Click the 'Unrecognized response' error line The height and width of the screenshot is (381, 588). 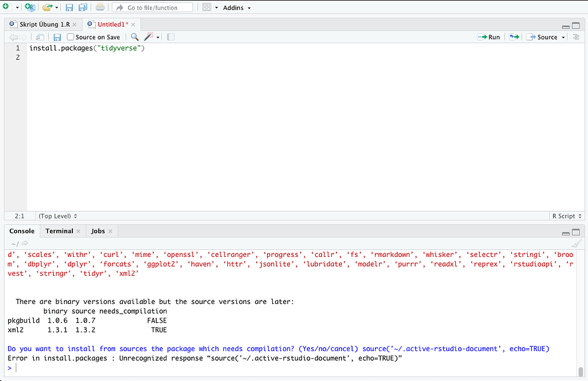tap(205, 358)
